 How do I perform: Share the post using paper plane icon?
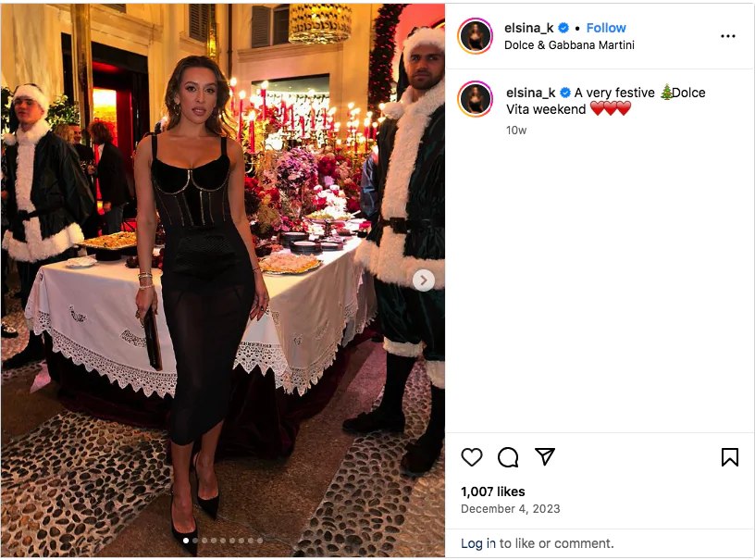[545, 456]
